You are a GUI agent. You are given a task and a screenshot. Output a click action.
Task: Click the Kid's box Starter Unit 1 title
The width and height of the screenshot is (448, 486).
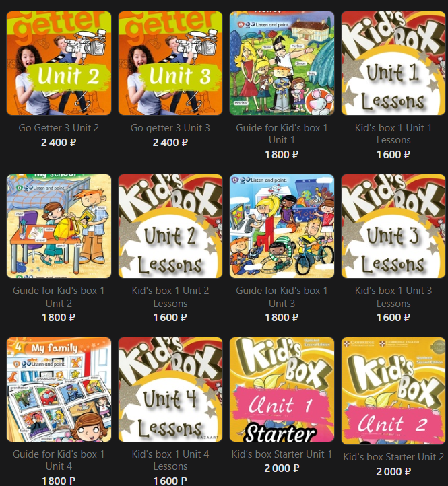tap(282, 454)
